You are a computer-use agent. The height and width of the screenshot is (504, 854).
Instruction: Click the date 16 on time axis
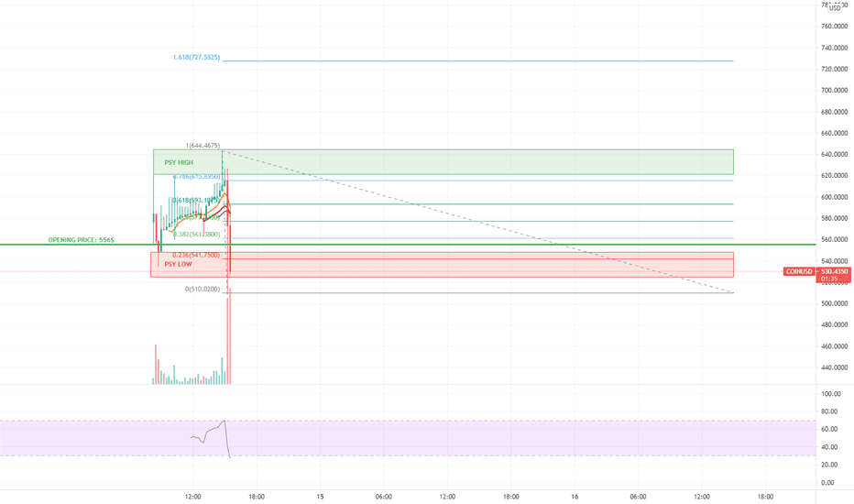(575, 497)
